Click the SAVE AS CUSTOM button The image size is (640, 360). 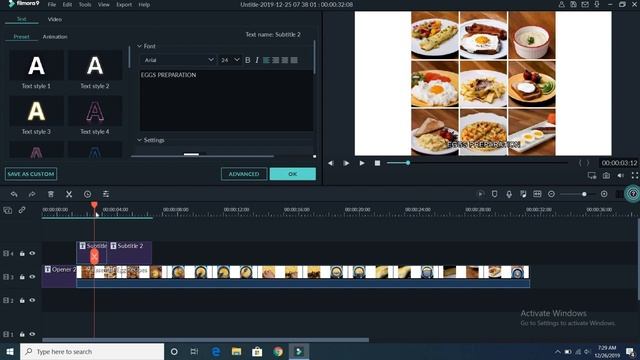[x=31, y=174]
